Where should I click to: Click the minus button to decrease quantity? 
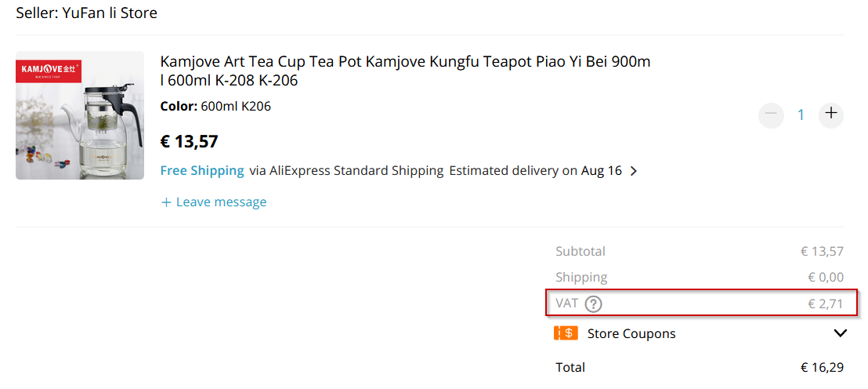click(x=771, y=115)
